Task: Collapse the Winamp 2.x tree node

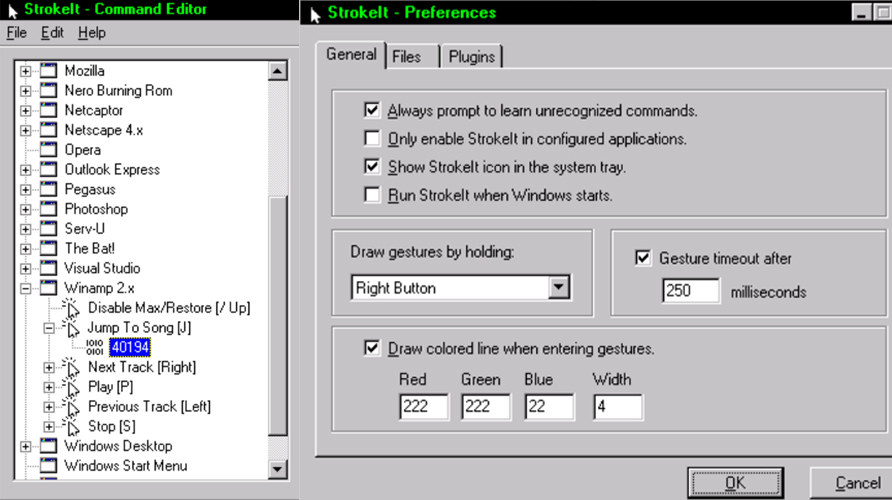Action: (x=26, y=288)
